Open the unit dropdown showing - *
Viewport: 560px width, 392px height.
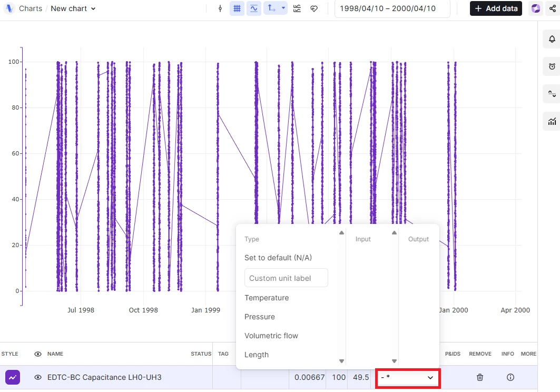click(x=408, y=378)
